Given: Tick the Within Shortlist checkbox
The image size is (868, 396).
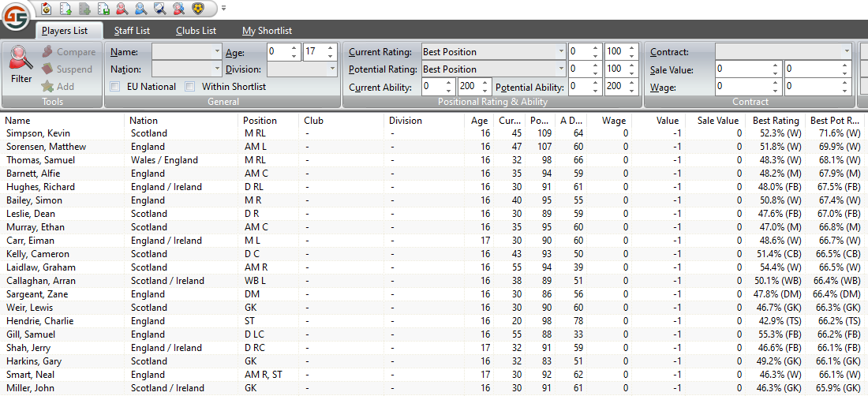Looking at the screenshot, I should tap(190, 87).
